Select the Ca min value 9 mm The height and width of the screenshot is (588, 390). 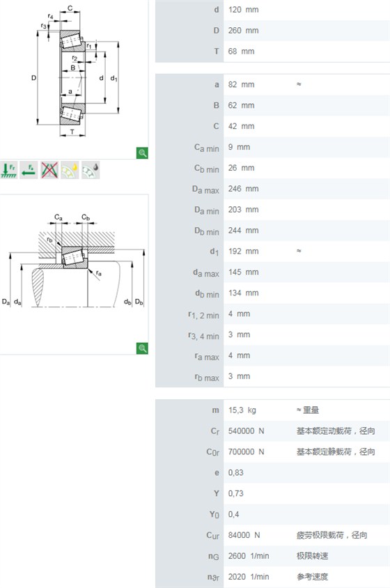pyautogui.click(x=239, y=147)
